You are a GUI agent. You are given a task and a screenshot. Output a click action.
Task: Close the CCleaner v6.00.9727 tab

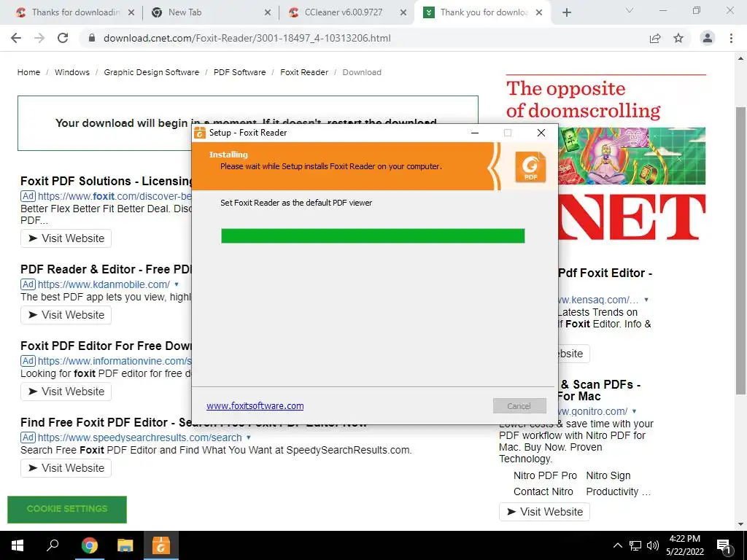(x=403, y=12)
